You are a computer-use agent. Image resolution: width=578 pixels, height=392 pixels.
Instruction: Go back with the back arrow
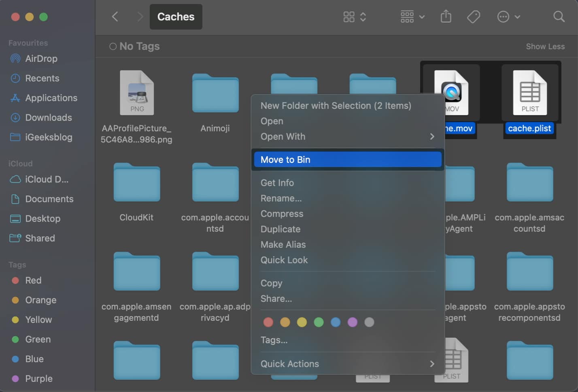click(115, 17)
